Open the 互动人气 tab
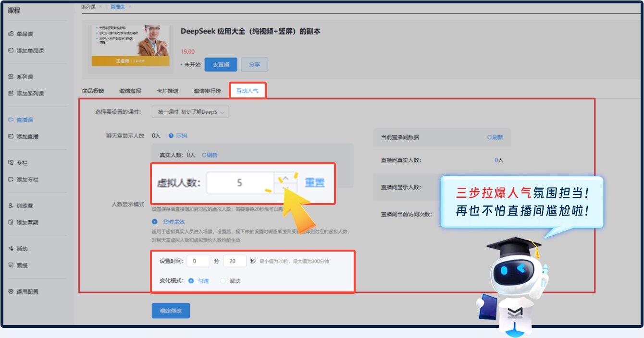 point(248,91)
